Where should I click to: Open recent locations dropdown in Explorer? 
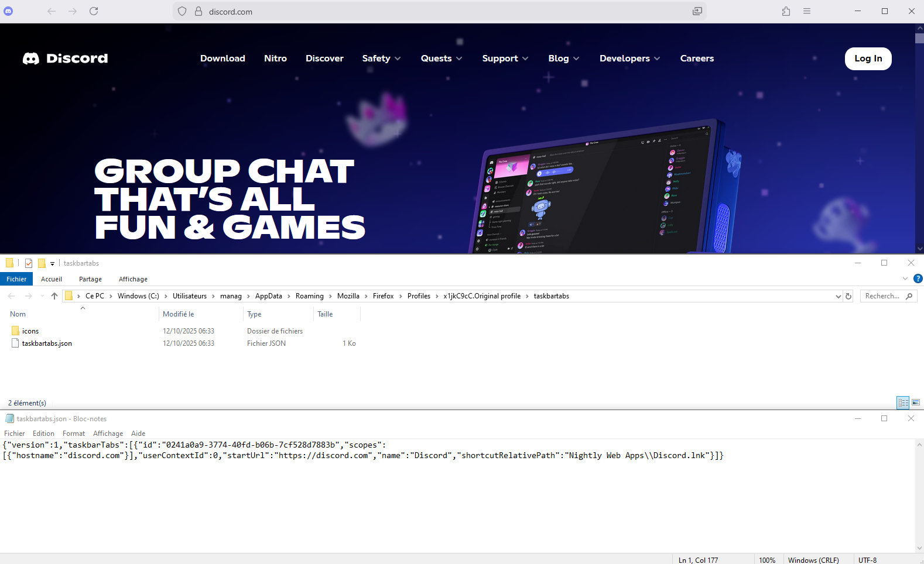[x=42, y=296]
